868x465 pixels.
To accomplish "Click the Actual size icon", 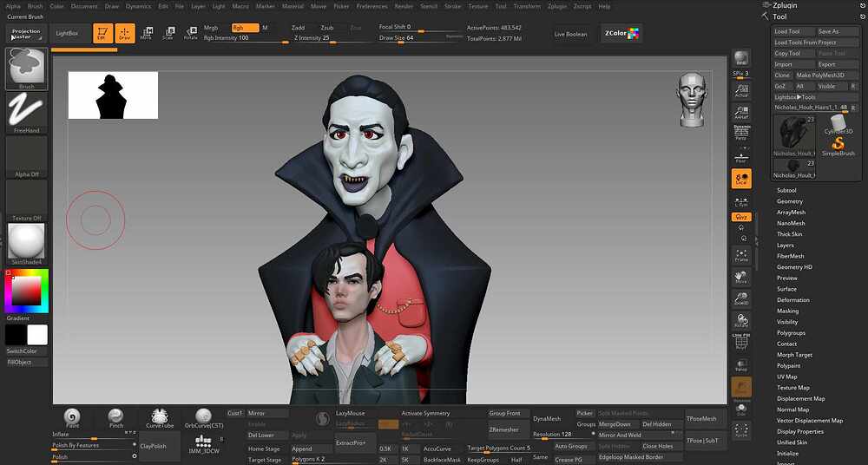I will (741, 91).
